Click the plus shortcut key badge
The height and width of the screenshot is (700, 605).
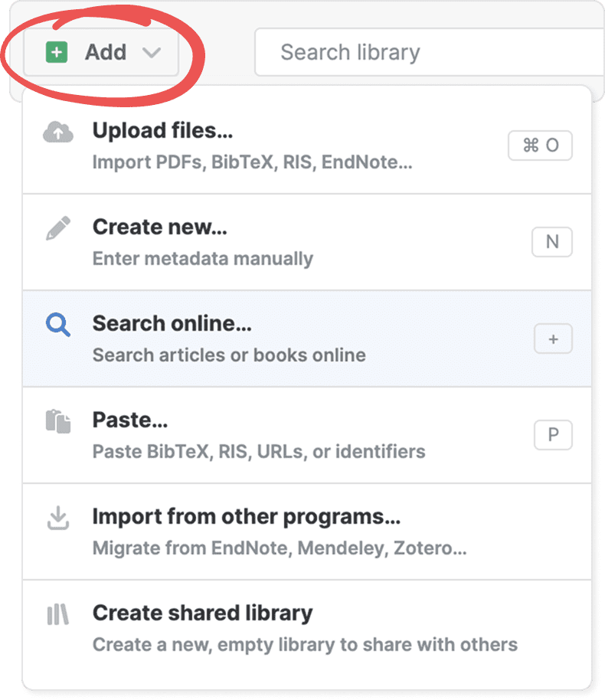(x=553, y=339)
